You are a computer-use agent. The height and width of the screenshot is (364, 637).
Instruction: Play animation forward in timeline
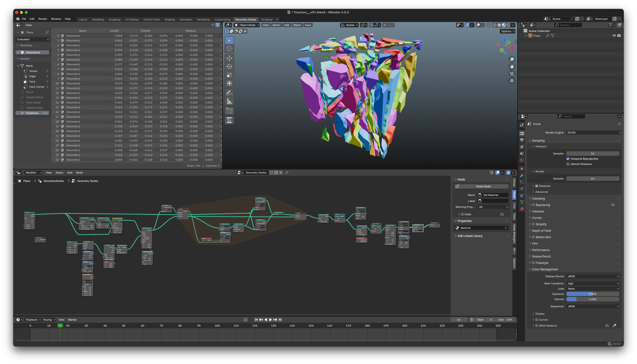tap(271, 319)
